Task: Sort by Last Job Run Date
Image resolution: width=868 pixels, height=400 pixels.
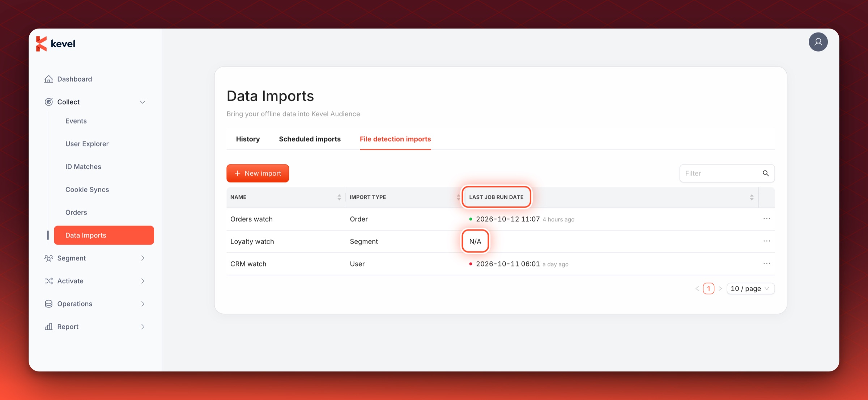Action: click(752, 197)
